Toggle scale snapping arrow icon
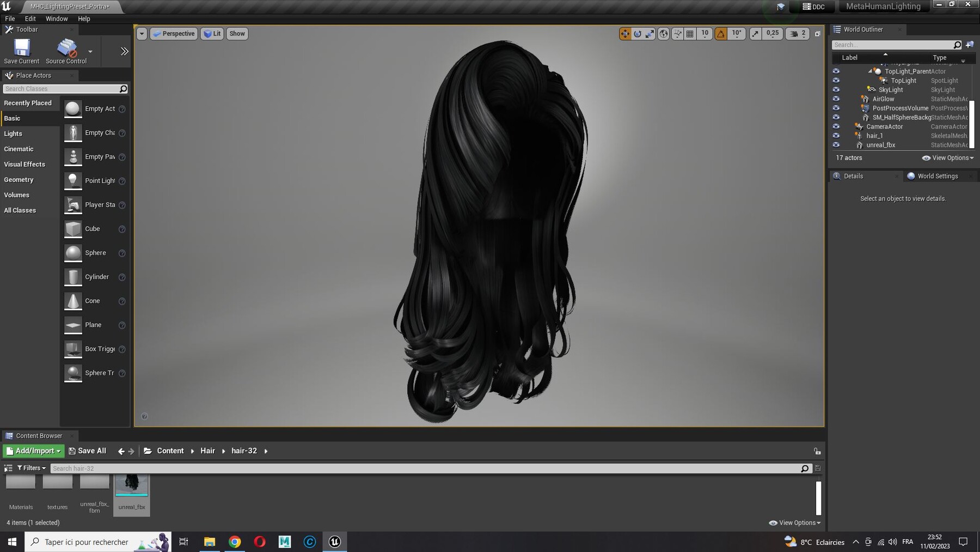The width and height of the screenshot is (980, 552). click(x=755, y=34)
